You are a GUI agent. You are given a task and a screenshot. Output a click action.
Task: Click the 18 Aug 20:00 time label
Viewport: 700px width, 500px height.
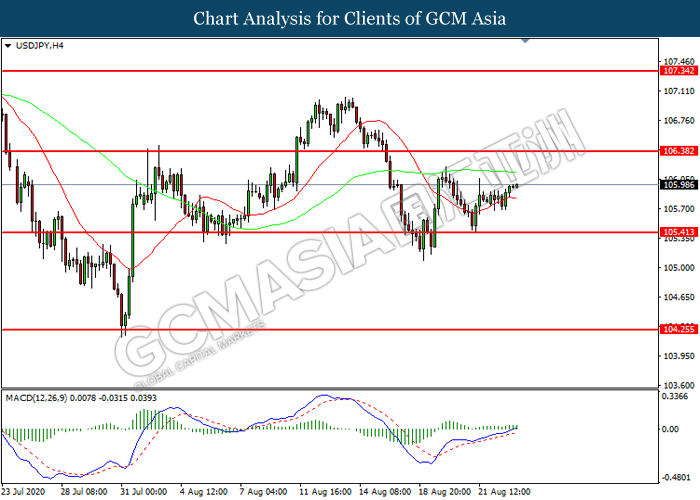(x=445, y=492)
